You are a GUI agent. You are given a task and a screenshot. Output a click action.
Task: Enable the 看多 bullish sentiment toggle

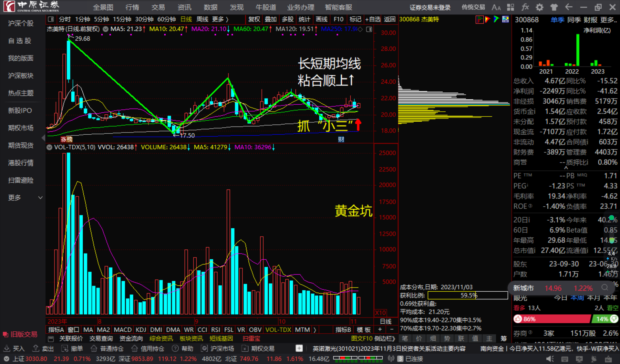[x=519, y=308]
